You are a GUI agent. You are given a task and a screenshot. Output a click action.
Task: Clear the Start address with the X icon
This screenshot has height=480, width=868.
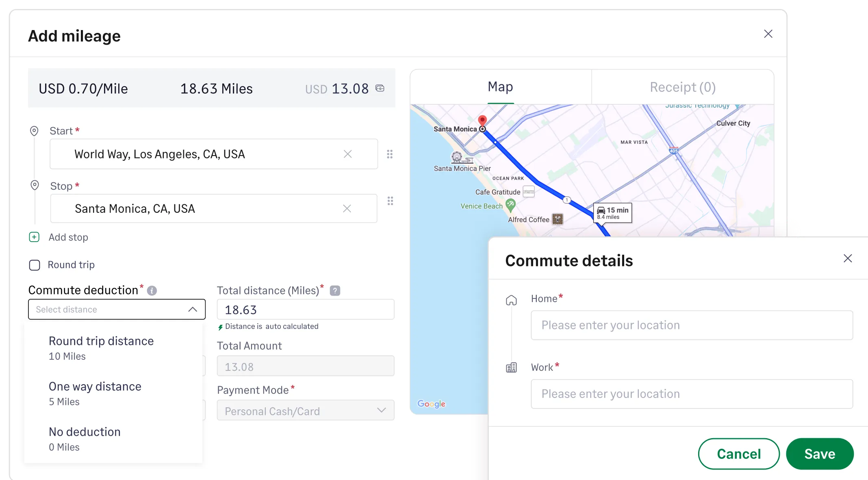(347, 154)
